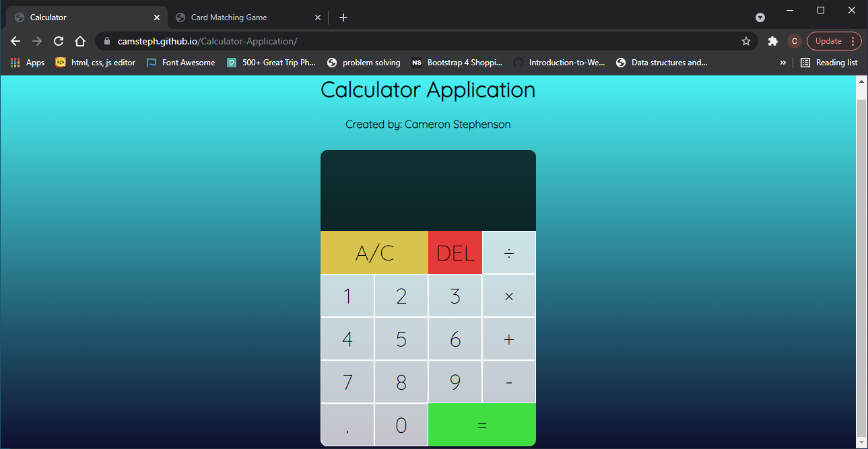Bookmark this page using the star icon
The height and width of the screenshot is (449, 868).
tap(745, 41)
